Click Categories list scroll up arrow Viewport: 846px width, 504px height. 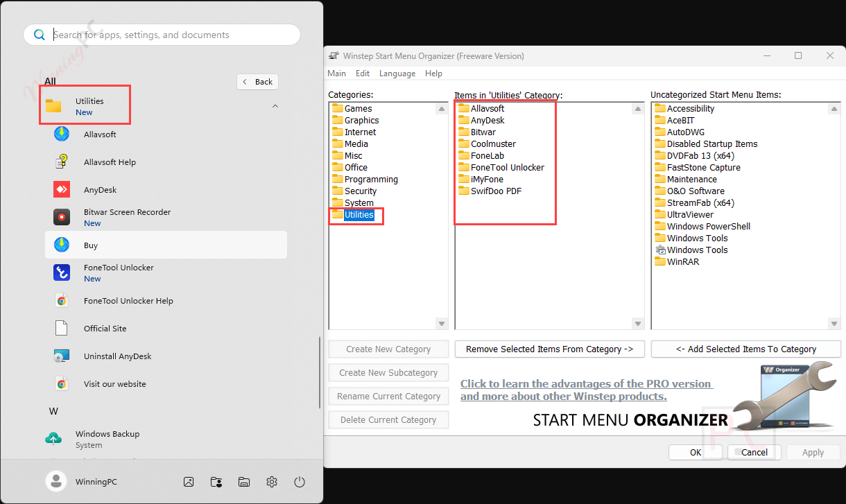click(442, 109)
